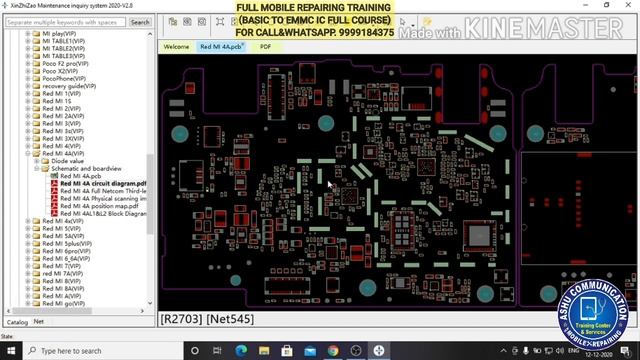Image resolution: width=640 pixels, height=360 pixels.
Task: Click the Poco F2 pro(VIP) folder icon
Action: pyautogui.click(x=36, y=64)
